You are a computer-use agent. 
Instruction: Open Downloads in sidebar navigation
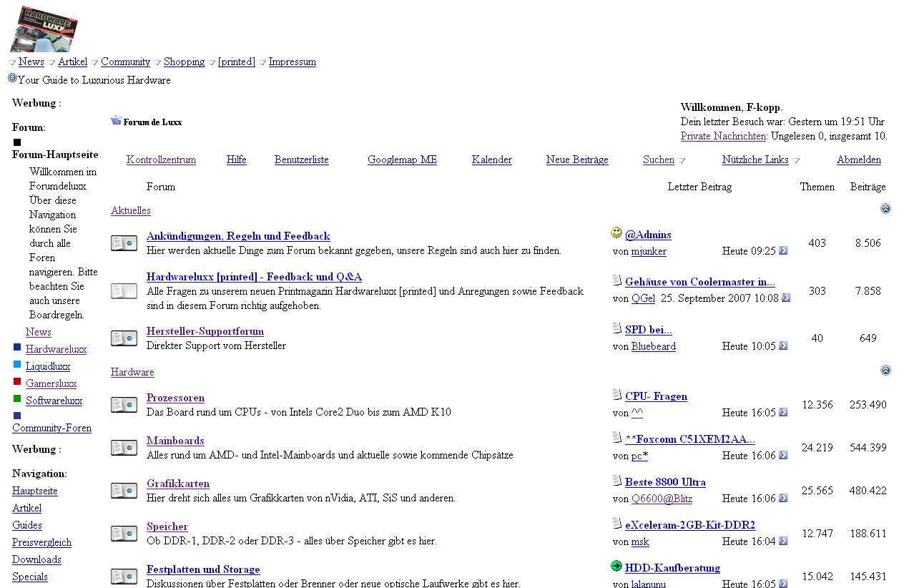tap(36, 559)
